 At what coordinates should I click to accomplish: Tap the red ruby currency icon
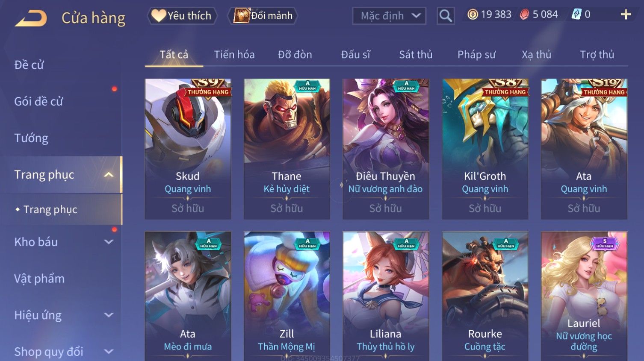(x=524, y=15)
